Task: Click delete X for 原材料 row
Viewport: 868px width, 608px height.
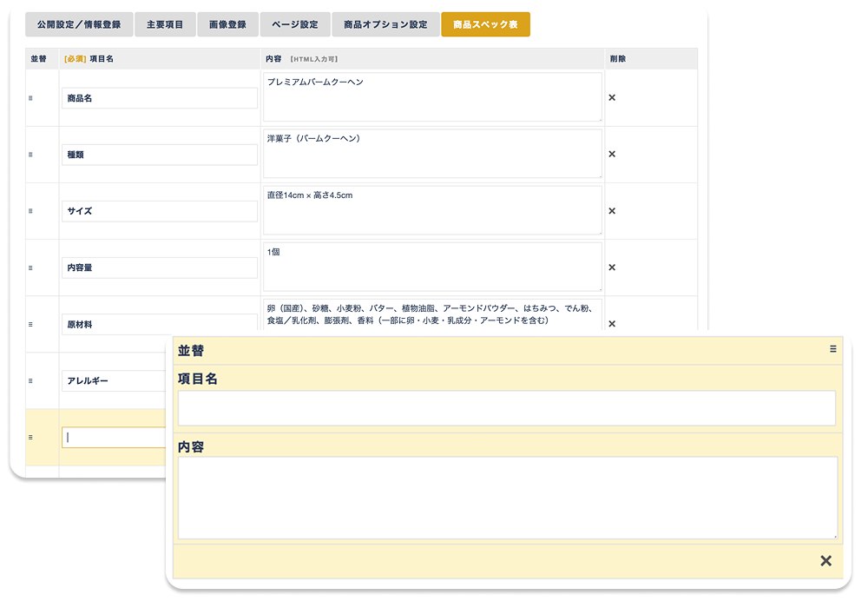Action: (x=612, y=324)
